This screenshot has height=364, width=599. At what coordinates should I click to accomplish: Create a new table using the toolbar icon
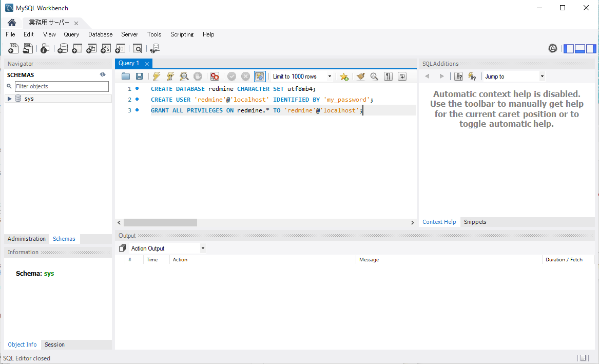pos(77,48)
